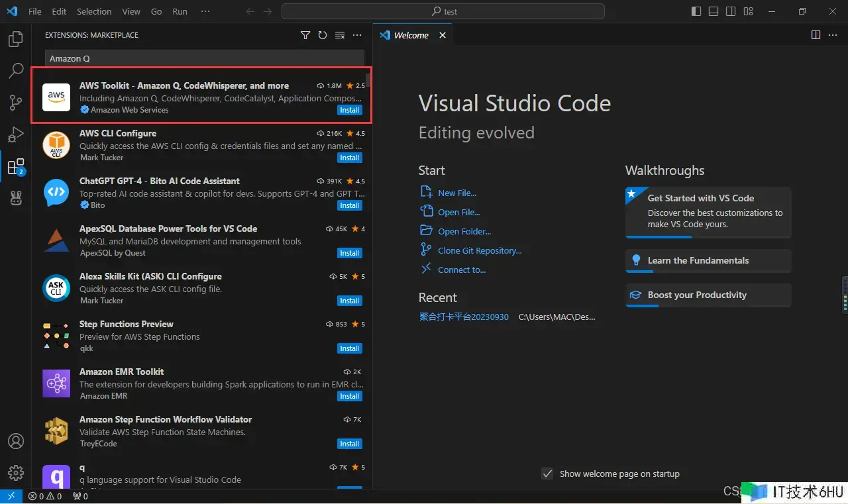This screenshot has height=504, width=848.
Task: Toggle primary side bar layout icon
Action: [x=696, y=11]
